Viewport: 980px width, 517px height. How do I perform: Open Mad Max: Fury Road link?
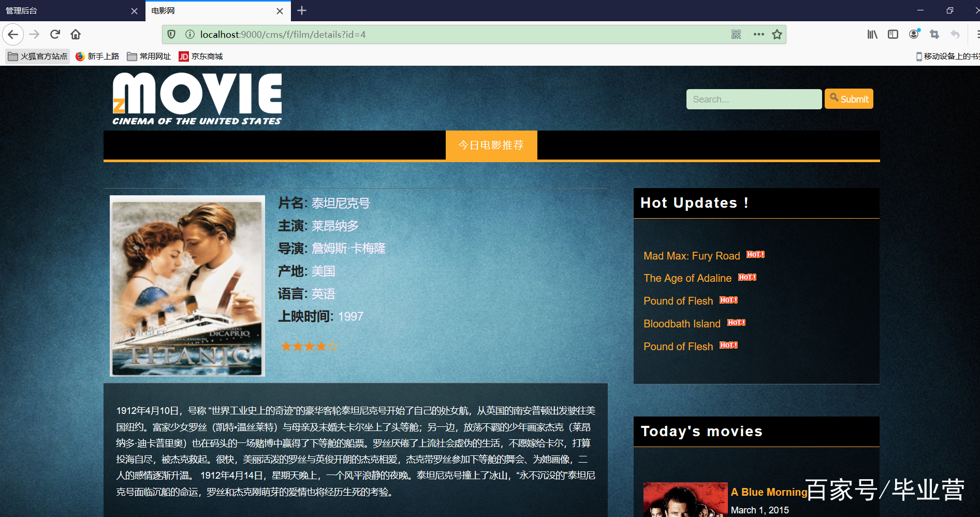click(692, 256)
